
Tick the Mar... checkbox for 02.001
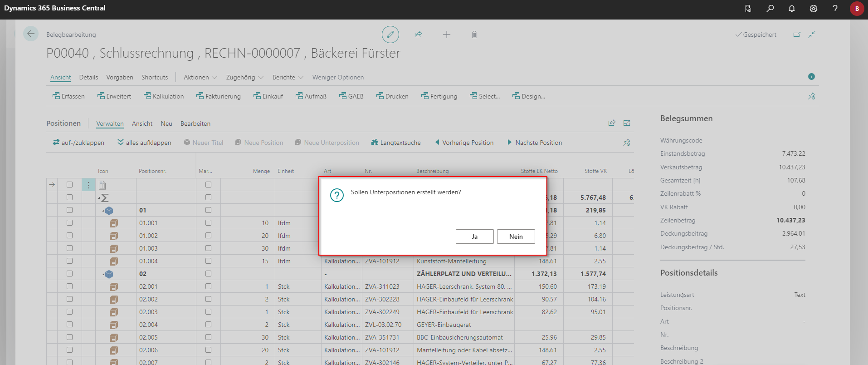(x=208, y=286)
